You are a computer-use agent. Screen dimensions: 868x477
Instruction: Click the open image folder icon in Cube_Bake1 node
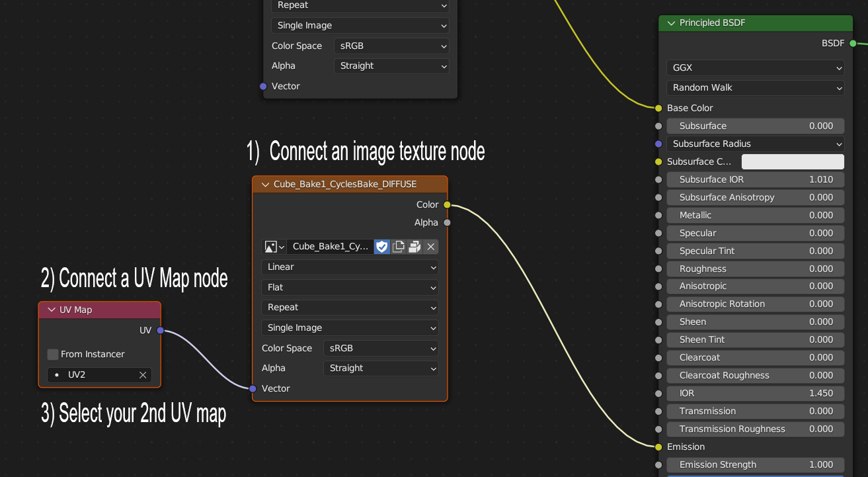414,247
